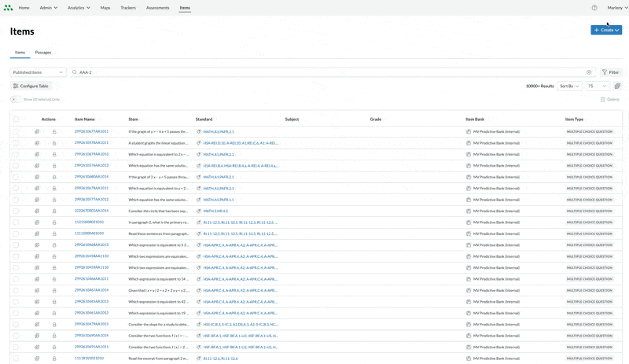Click the item bank icon in the first row
Viewport: 629px width, 364px height.
tap(469, 132)
